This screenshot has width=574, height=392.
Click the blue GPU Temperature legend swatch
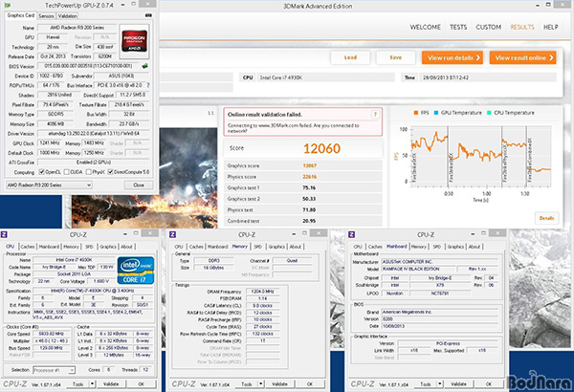436,113
